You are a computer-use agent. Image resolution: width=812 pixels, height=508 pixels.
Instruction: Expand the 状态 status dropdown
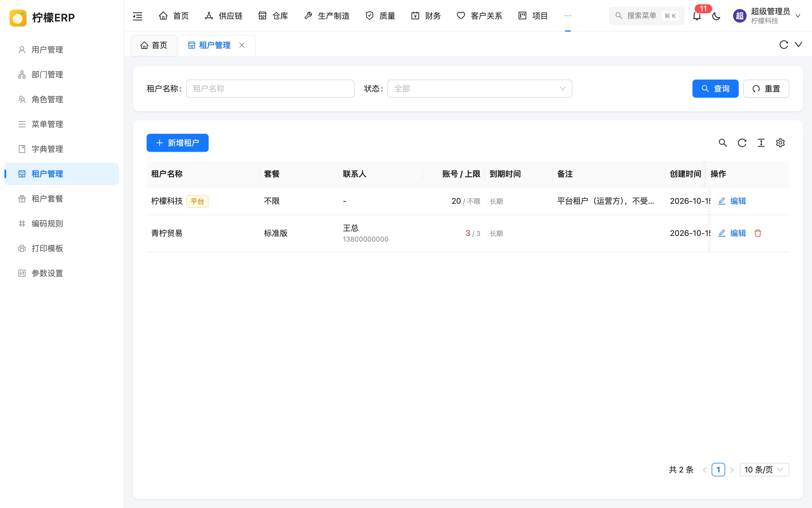click(x=480, y=89)
